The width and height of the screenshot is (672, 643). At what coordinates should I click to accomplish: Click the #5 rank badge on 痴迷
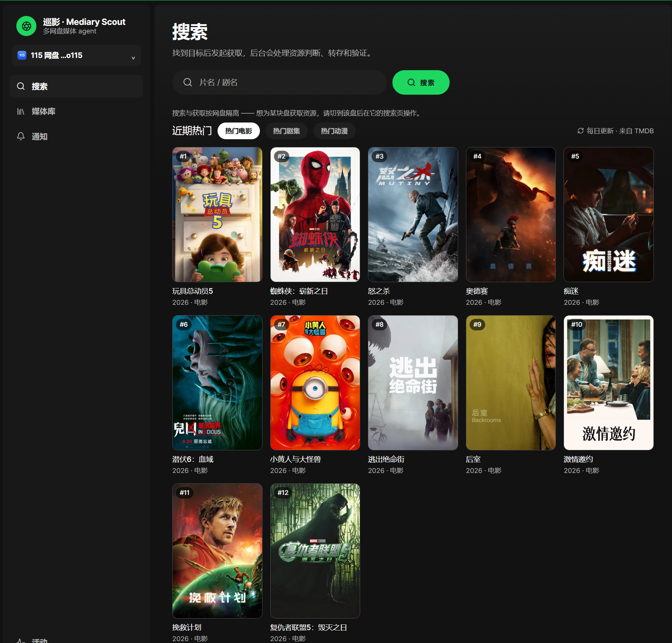click(x=575, y=156)
